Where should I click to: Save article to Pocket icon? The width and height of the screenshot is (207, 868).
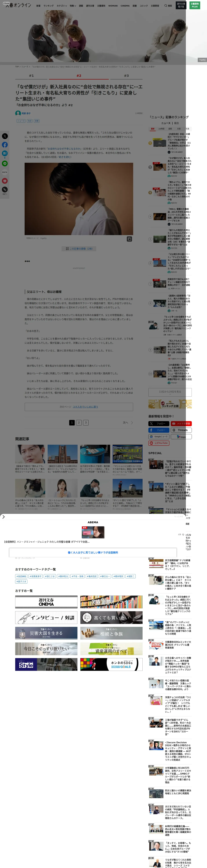pyautogui.click(x=5, y=181)
